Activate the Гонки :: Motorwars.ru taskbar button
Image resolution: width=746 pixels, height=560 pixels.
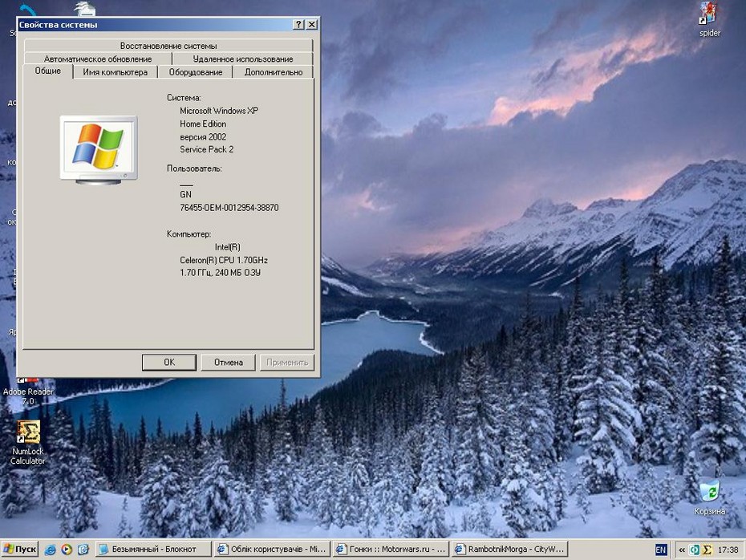click(x=388, y=550)
